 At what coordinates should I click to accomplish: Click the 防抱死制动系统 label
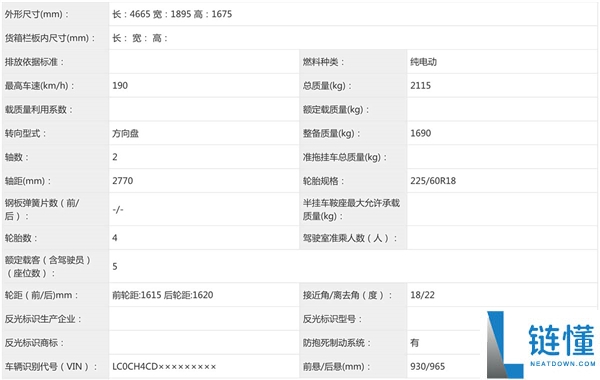[x=337, y=342]
